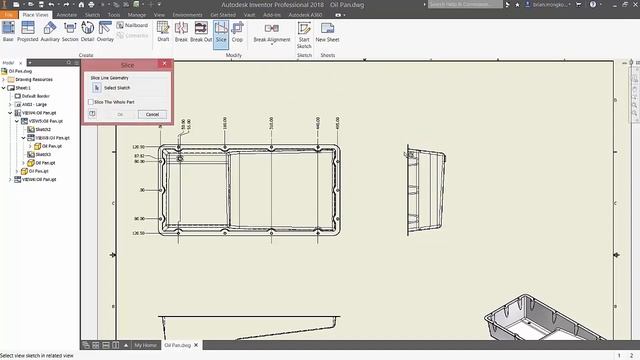
Task: Click the tile windows icon in the bottom tab bar
Action: click(x=96, y=345)
